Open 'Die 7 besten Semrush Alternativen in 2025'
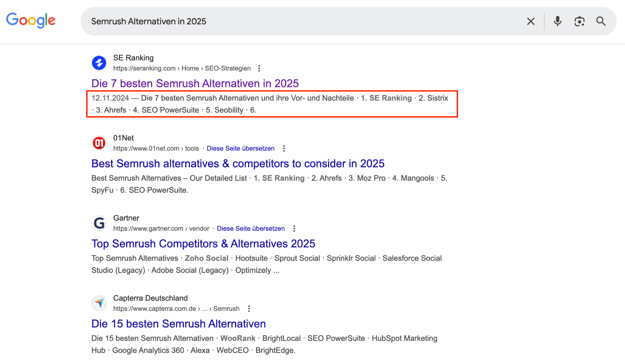 pos(195,83)
